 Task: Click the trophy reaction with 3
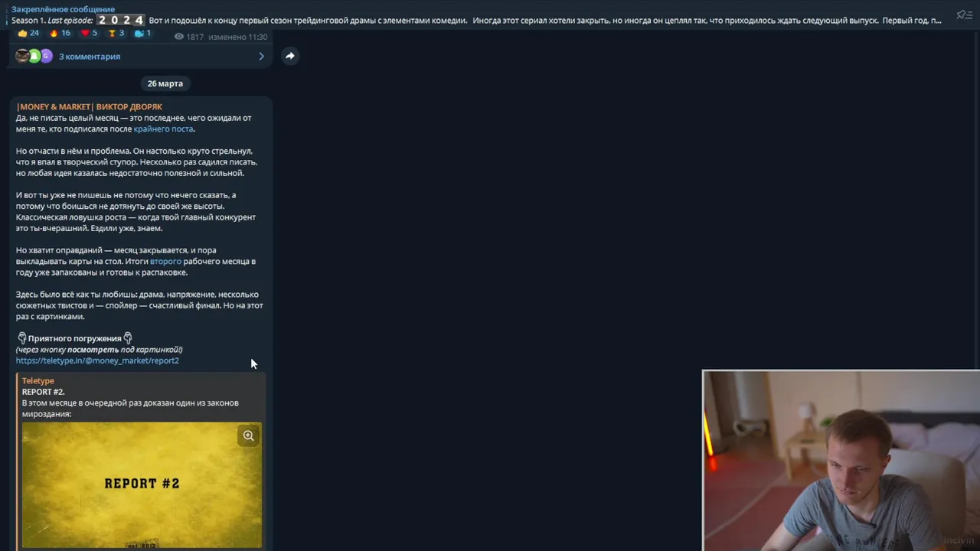[x=116, y=33]
